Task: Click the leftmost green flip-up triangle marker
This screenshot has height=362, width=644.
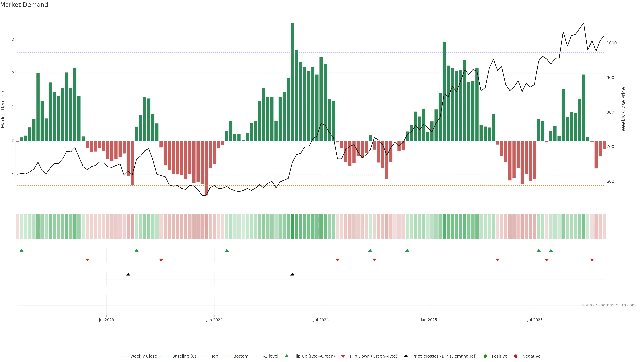Action: pyautogui.click(x=21, y=250)
